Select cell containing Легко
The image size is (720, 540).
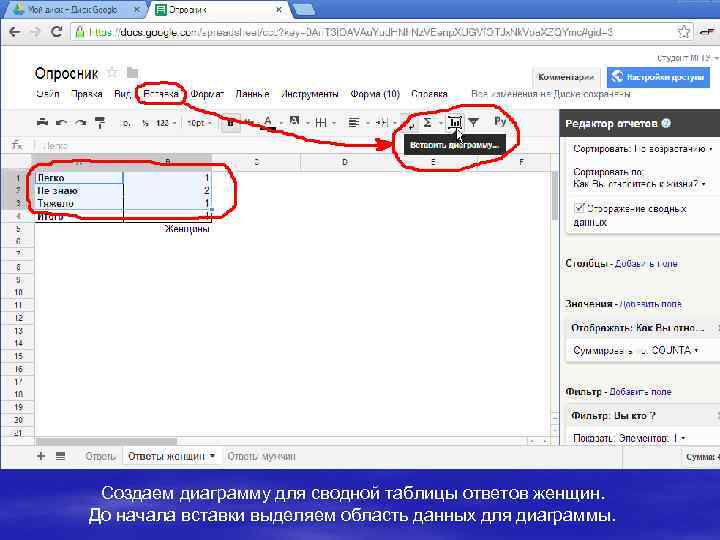tap(79, 177)
